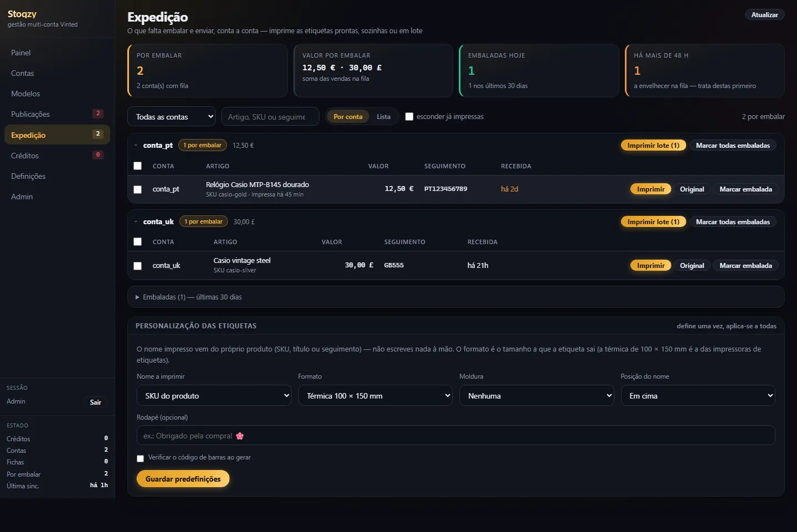Select Expedição in the sidebar
The image size is (797, 532).
coord(57,135)
